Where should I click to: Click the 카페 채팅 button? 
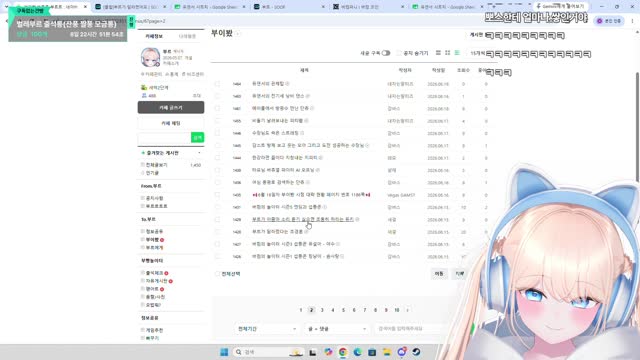(171, 123)
